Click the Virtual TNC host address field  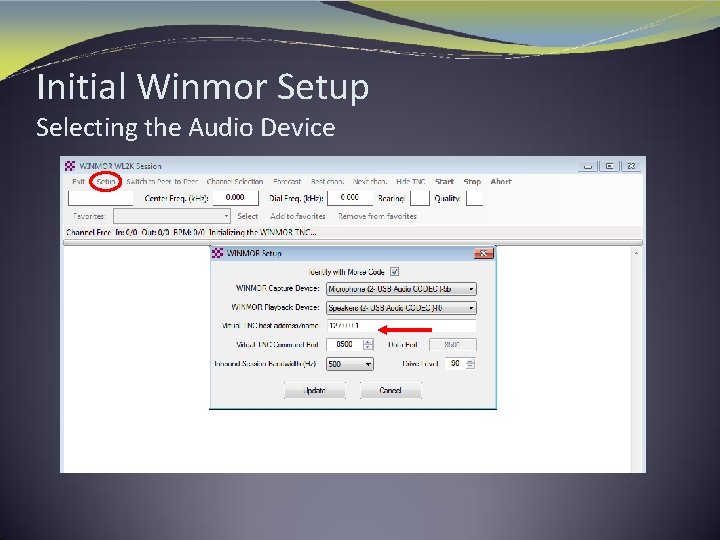[401, 326]
